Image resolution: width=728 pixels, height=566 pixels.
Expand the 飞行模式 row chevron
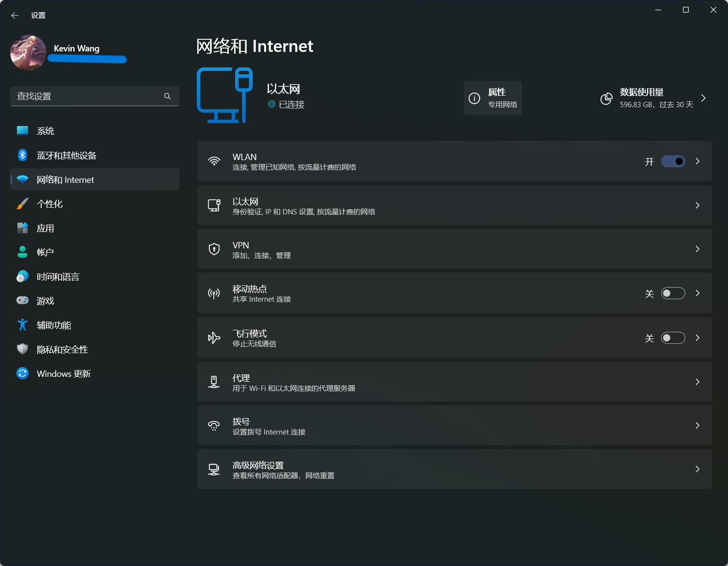697,338
